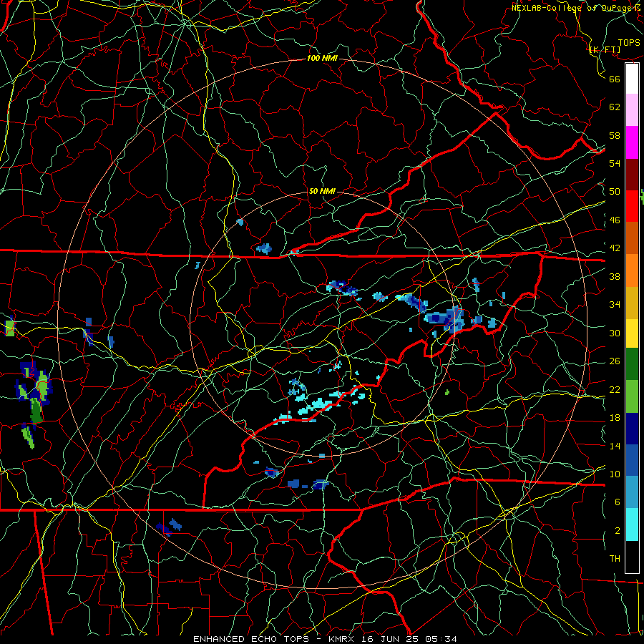Click the legend value "22"
This screenshot has height=644, width=644.
click(x=615, y=389)
